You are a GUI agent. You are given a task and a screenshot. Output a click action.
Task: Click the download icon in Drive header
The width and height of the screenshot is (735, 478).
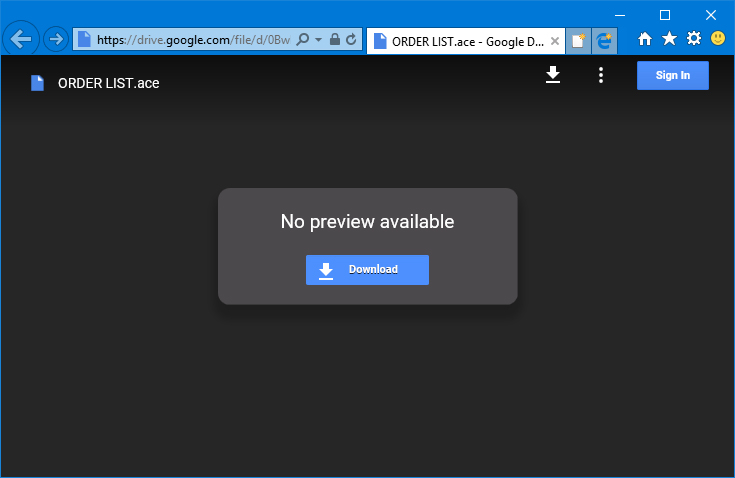point(553,75)
